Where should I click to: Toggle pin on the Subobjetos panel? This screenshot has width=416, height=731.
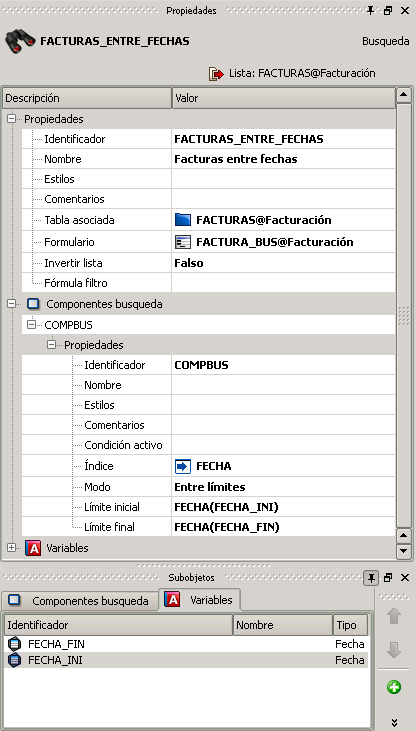coord(371,578)
